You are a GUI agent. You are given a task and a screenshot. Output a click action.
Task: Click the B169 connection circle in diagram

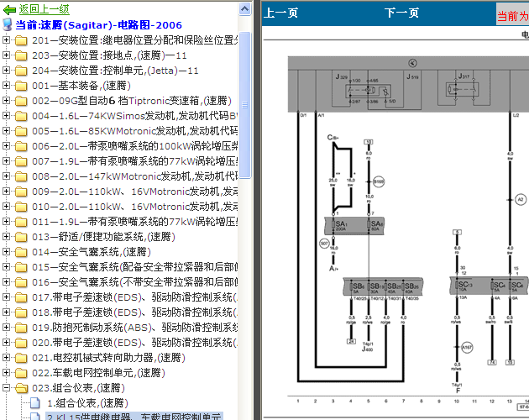pos(379,181)
